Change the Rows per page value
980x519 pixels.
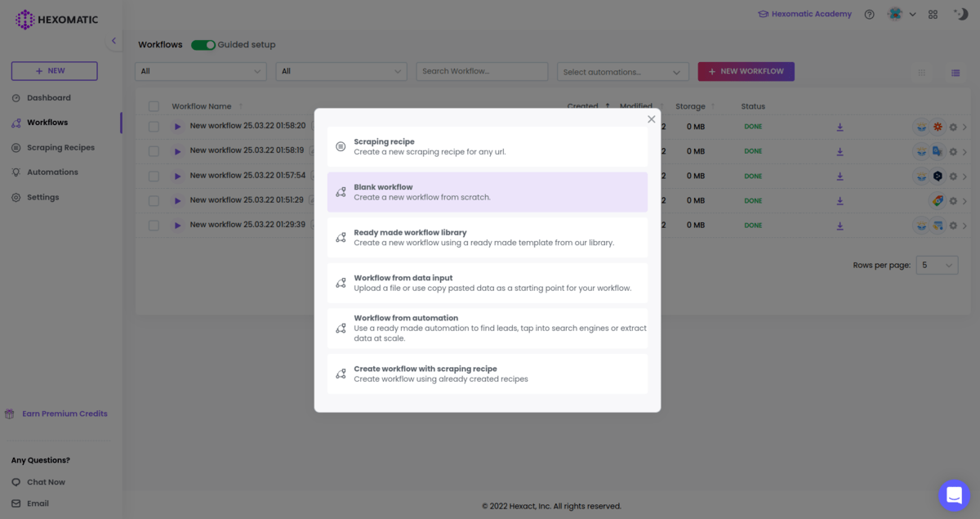pos(937,265)
